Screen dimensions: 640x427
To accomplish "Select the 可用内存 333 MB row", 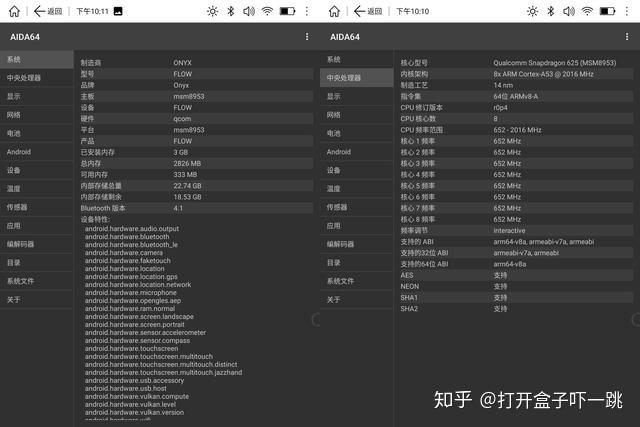I will pyautogui.click(x=196, y=175).
